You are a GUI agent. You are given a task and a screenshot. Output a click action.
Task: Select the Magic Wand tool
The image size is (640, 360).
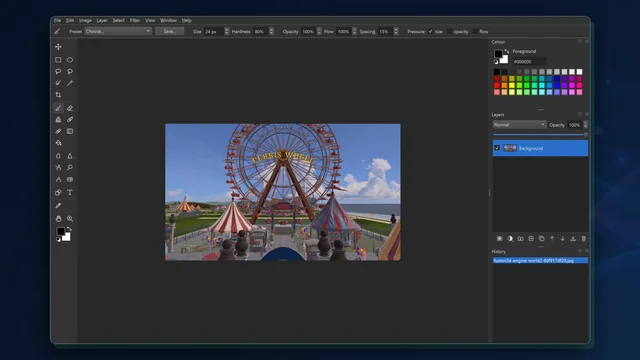click(x=70, y=83)
